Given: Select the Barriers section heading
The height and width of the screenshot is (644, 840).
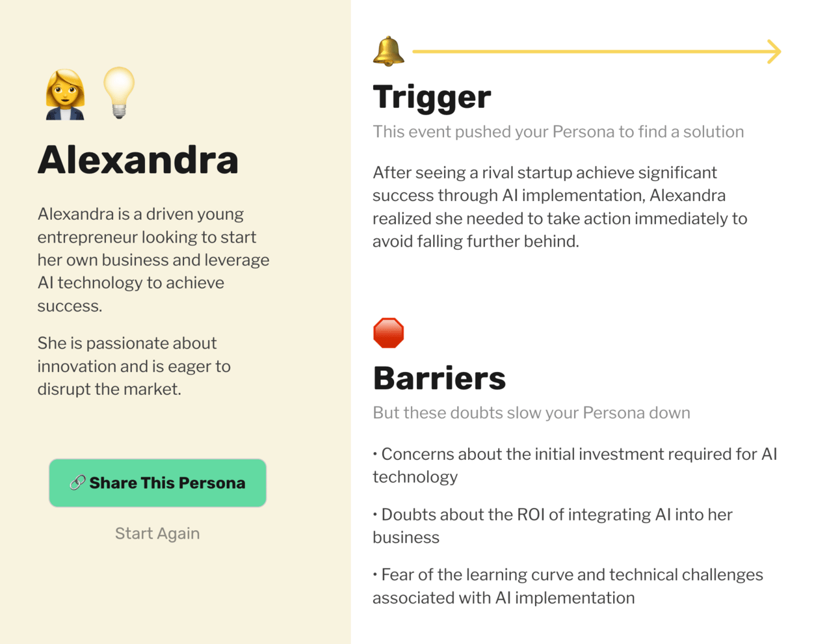Looking at the screenshot, I should click(439, 379).
